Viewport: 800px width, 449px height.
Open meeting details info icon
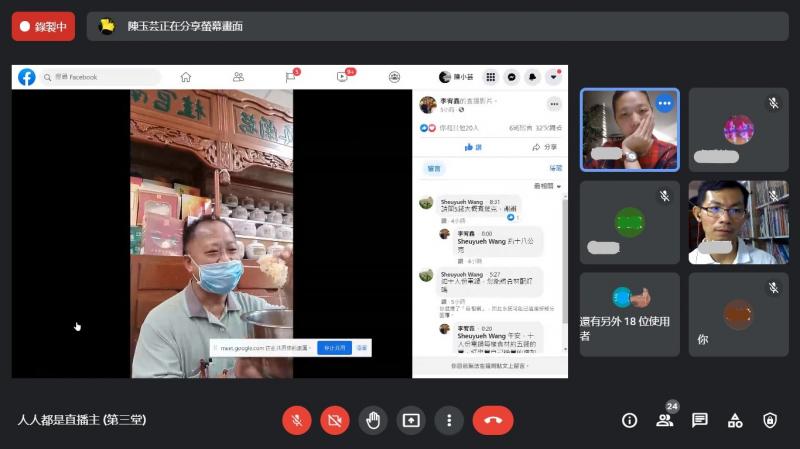(629, 420)
